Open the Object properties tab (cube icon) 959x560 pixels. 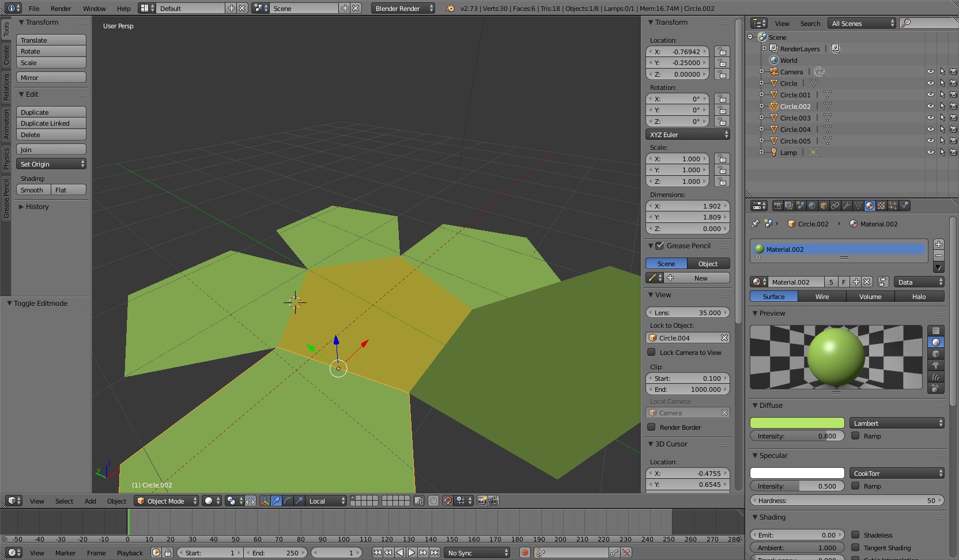[x=824, y=206]
